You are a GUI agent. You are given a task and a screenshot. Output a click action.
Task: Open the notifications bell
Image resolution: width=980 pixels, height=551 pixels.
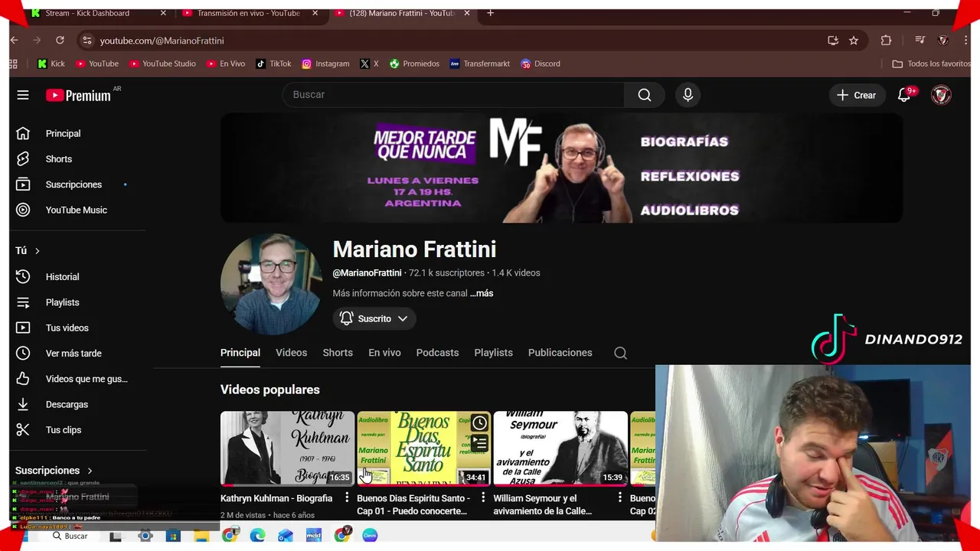click(x=904, y=95)
